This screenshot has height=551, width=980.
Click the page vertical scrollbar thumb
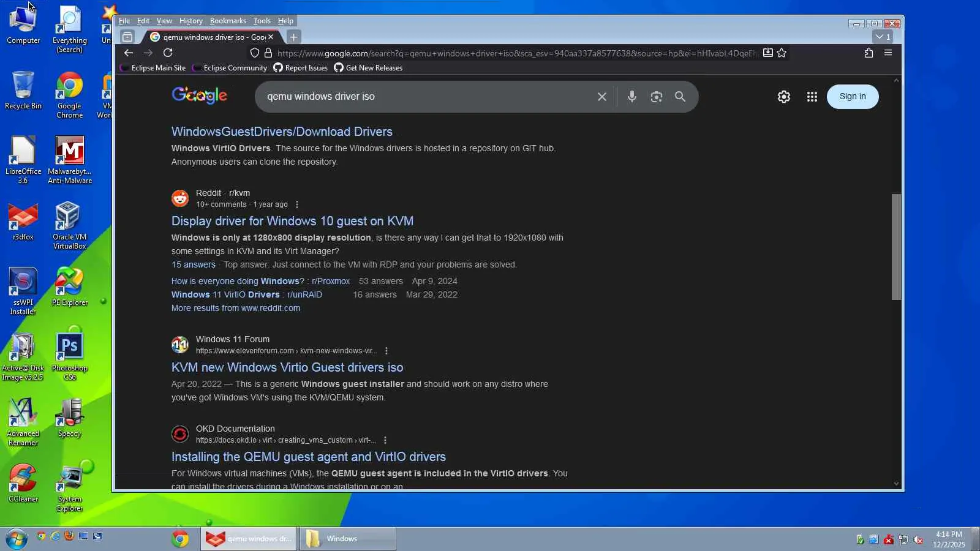pyautogui.click(x=896, y=247)
